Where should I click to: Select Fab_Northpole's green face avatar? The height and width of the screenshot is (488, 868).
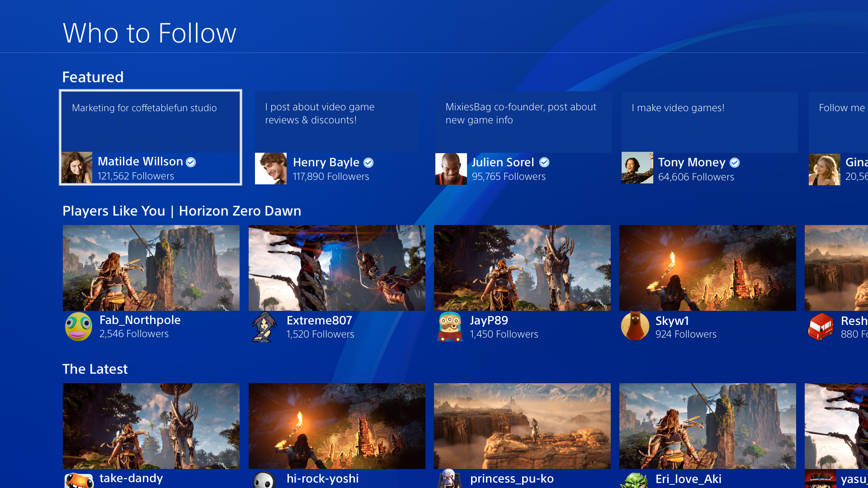pyautogui.click(x=79, y=326)
